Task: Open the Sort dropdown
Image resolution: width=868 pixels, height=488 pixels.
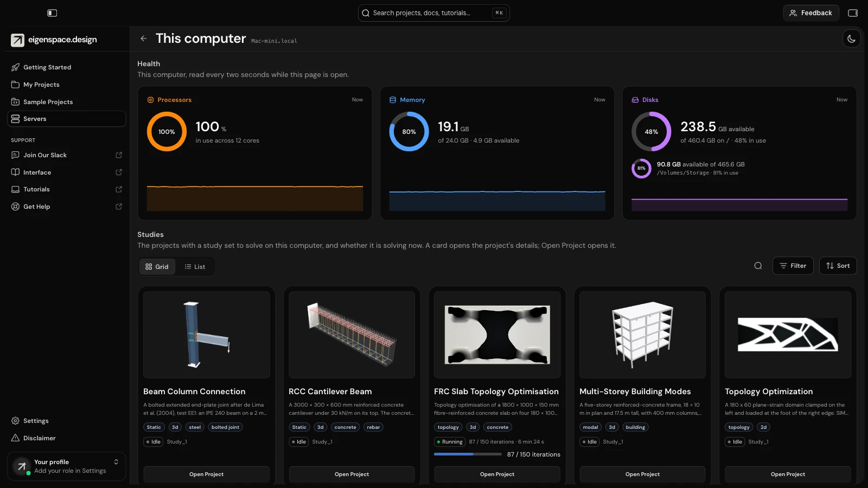Action: (838, 266)
